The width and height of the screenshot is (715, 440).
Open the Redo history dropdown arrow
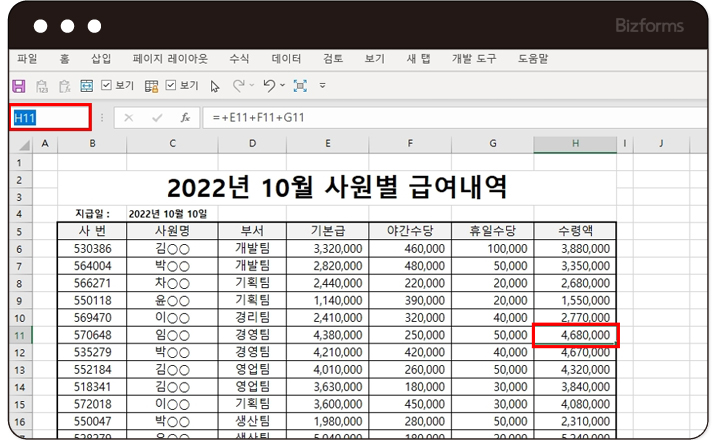(x=251, y=86)
